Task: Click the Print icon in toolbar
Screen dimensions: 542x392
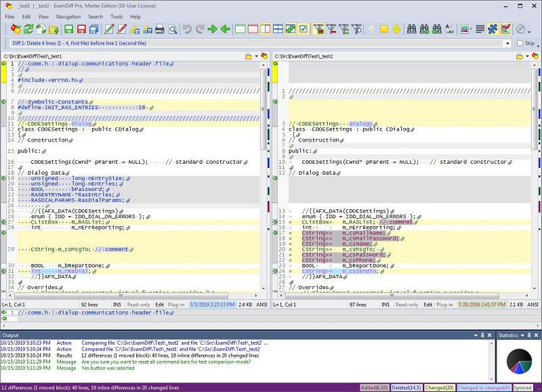Action: coord(160,29)
